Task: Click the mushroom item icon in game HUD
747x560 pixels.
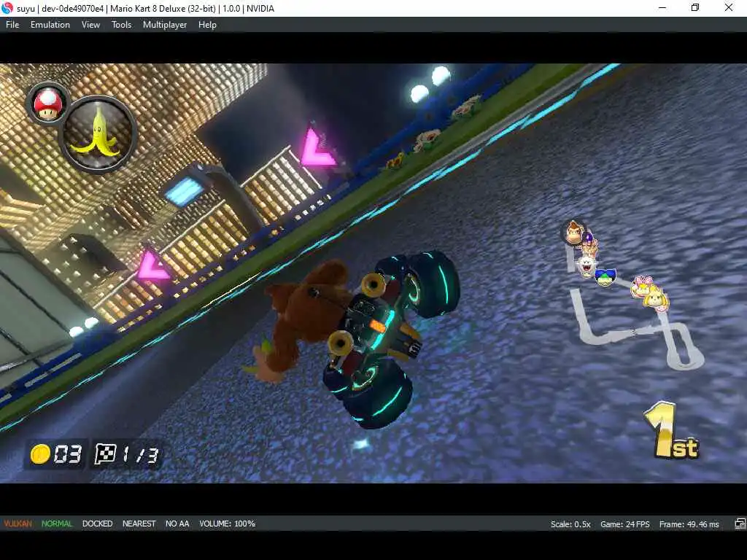Action: point(48,104)
